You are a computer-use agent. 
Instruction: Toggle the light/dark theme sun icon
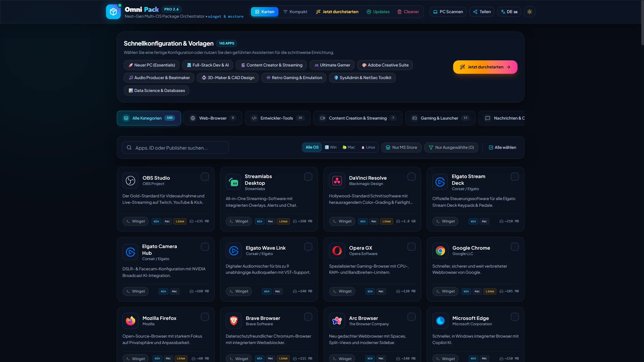529,12
